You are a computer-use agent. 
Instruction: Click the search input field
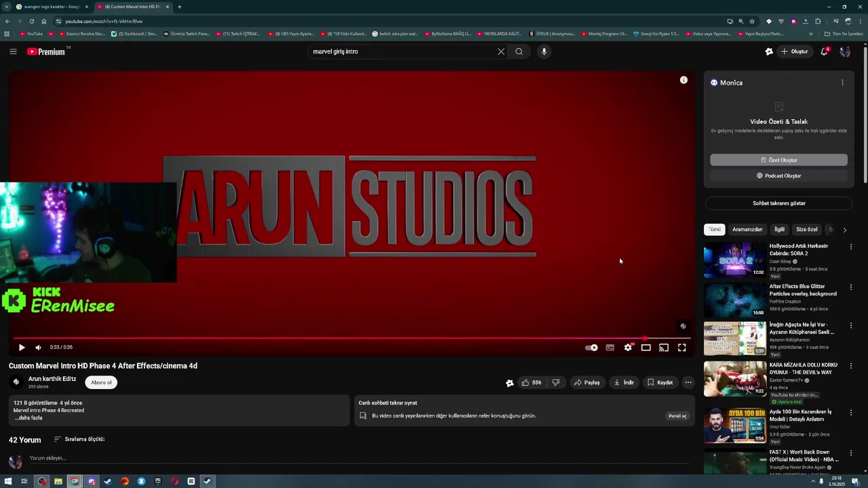(x=403, y=52)
